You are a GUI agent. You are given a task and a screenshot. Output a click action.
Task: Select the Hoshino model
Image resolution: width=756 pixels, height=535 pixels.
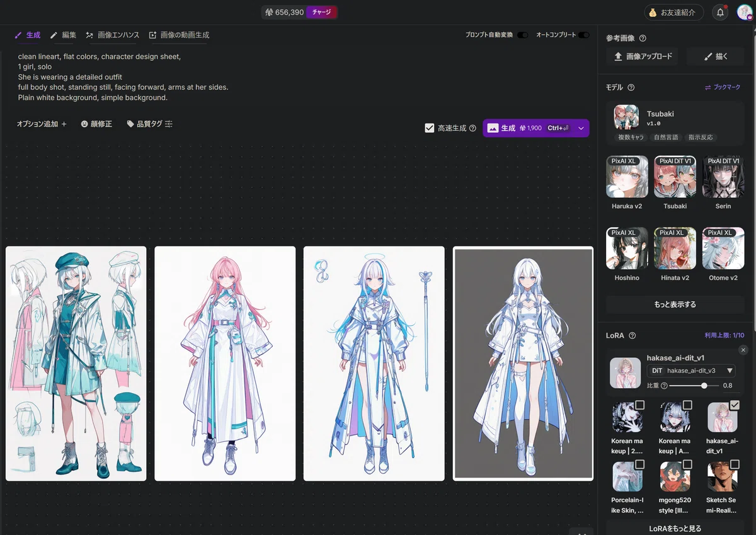tap(627, 248)
